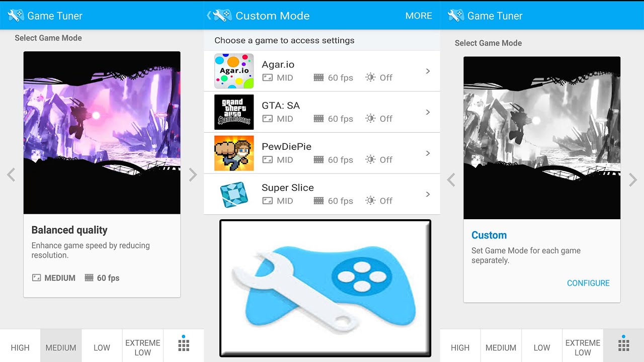644x362 pixels.
Task: Expand Agar.io settings with its chevron
Action: [x=428, y=71]
